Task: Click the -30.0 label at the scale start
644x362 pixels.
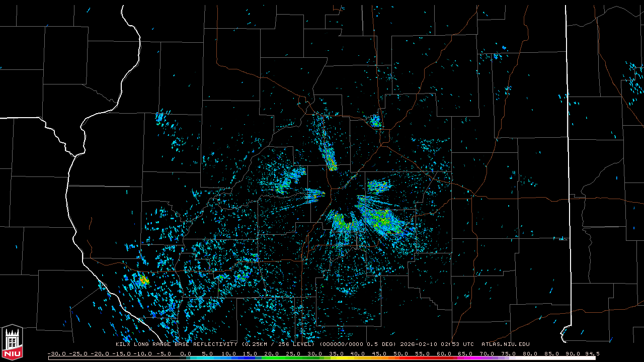Action: tap(56, 354)
